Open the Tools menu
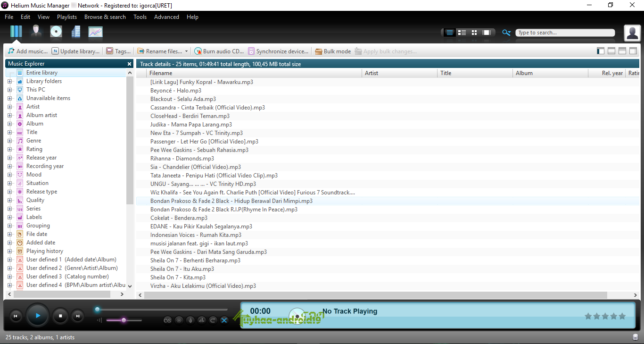This screenshot has height=344, width=644. coord(140,17)
